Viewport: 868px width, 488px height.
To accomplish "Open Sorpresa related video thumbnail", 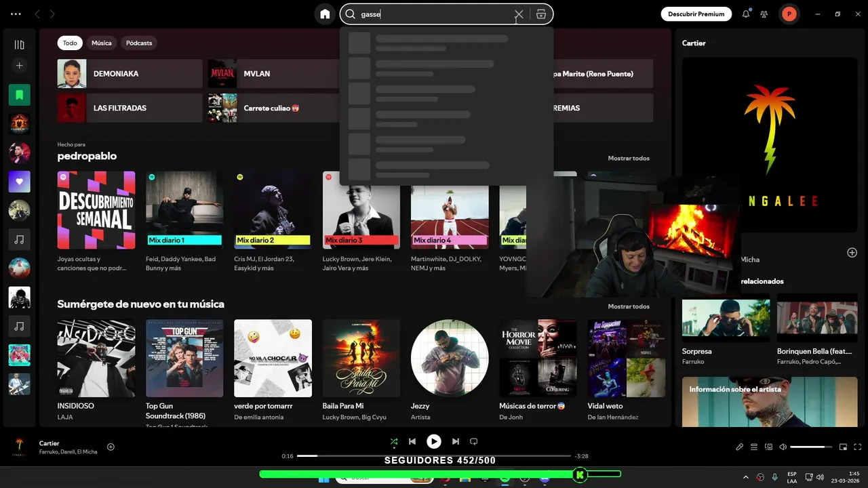I will click(x=726, y=319).
